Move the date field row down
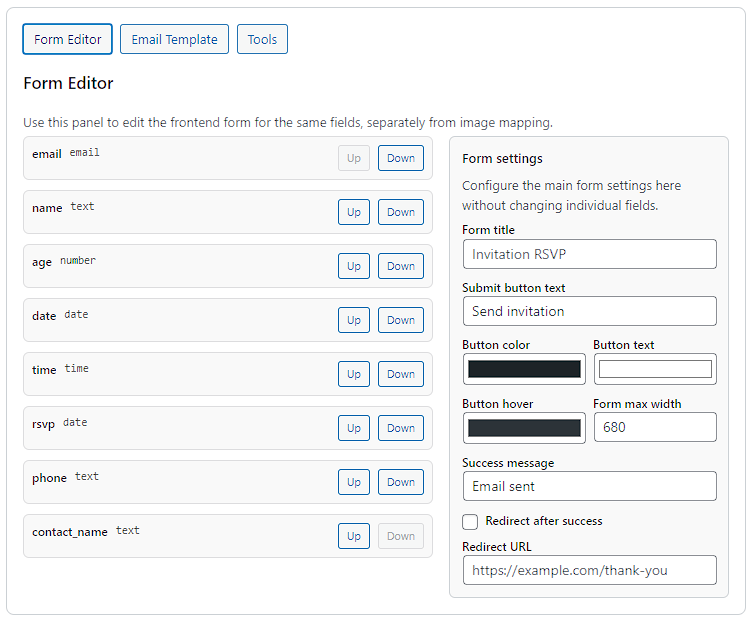 click(x=401, y=320)
